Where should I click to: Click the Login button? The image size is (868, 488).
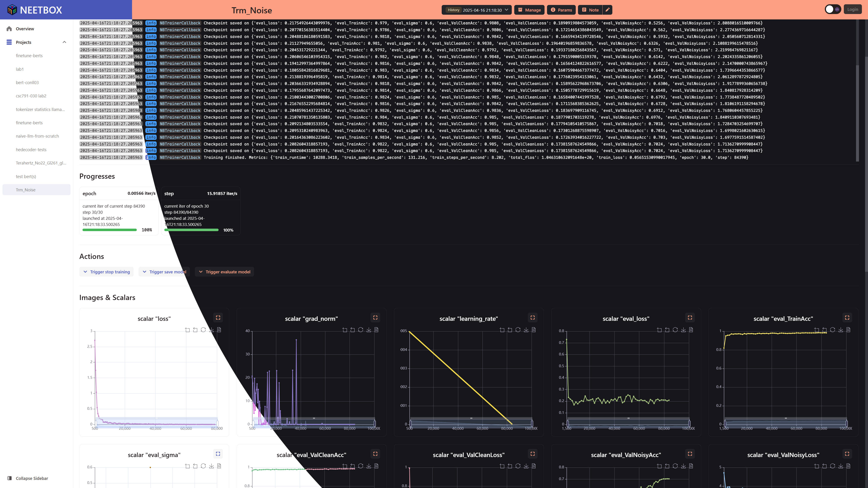852,9
